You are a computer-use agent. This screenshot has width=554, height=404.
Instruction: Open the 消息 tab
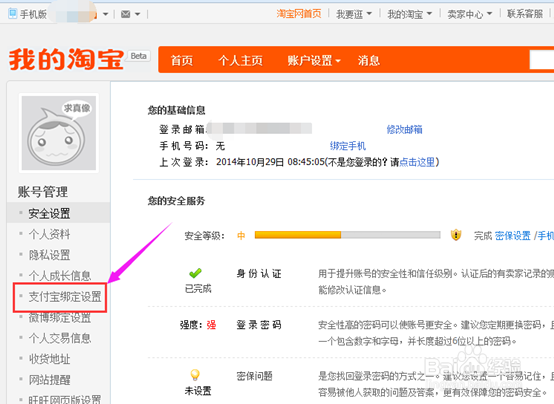(369, 60)
